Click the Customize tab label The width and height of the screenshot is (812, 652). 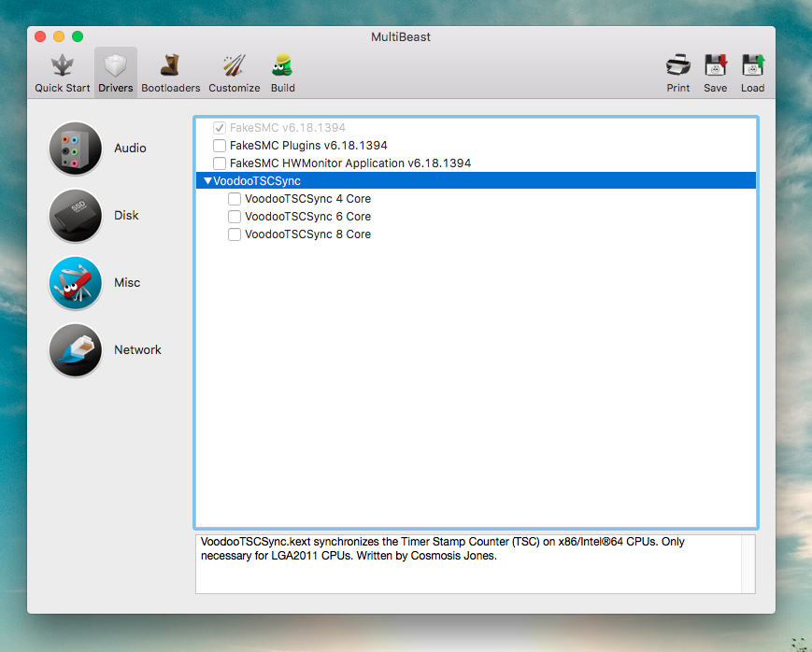click(235, 88)
